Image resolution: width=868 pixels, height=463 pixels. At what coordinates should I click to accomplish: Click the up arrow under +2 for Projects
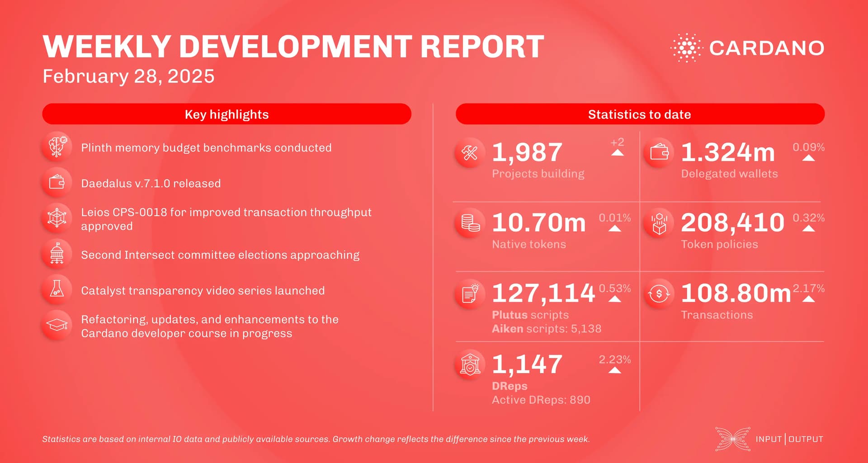[x=618, y=152]
